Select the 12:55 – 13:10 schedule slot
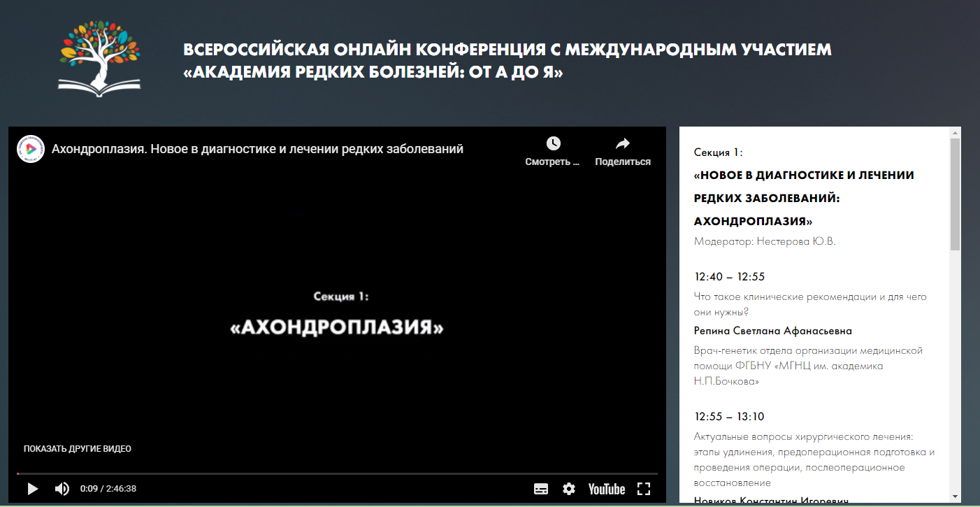 coord(729,417)
